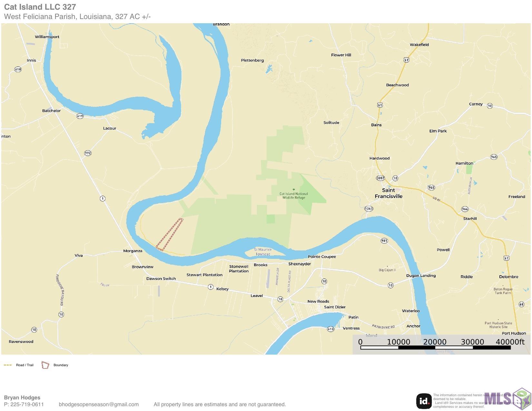Click the red Boundary legend icon

pos(45,365)
